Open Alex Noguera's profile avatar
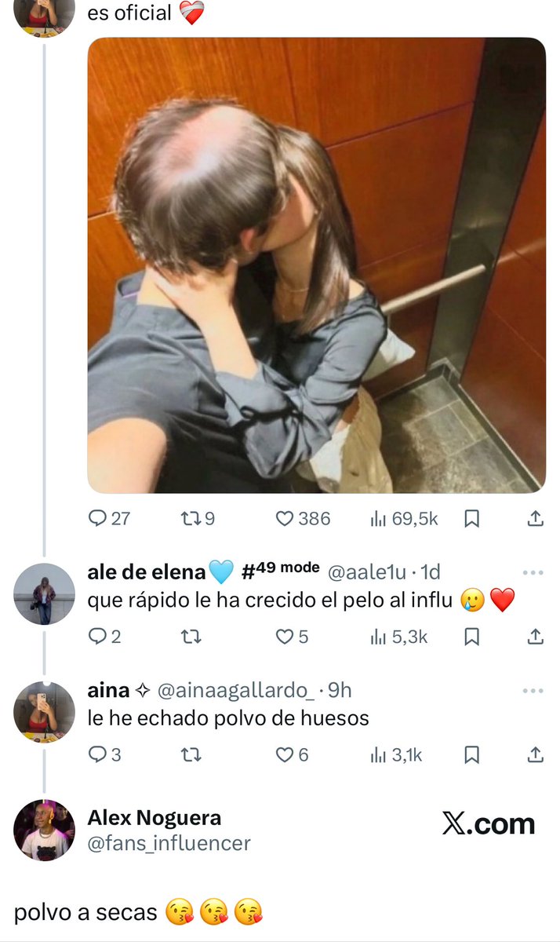Screen dimensions: 560x942 pos(45,831)
